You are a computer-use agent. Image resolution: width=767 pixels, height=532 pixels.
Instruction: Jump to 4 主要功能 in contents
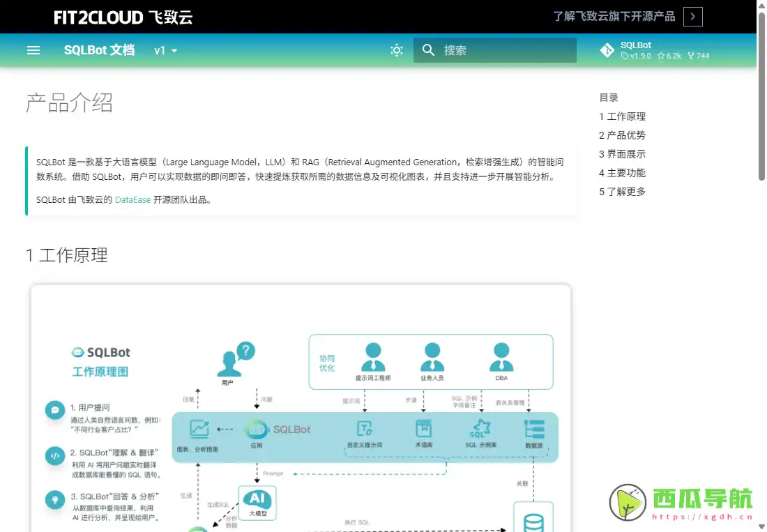tap(622, 173)
